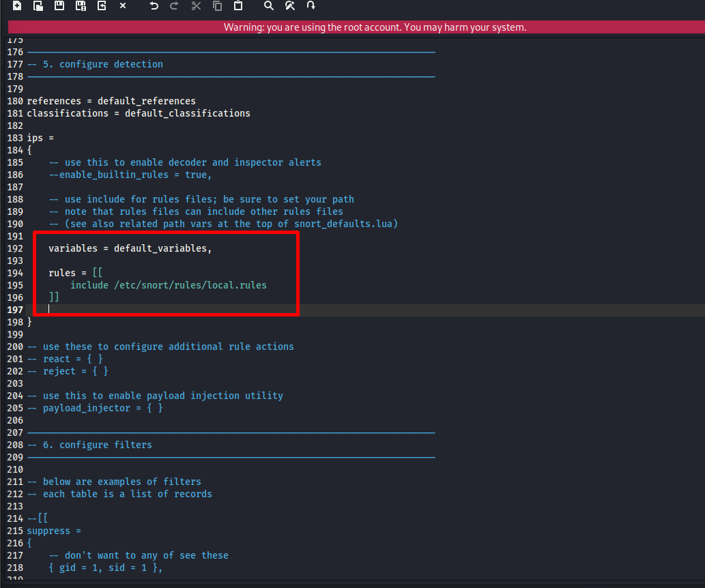Click the Save As icon
Image resolution: width=705 pixels, height=588 pixels.
(x=81, y=6)
